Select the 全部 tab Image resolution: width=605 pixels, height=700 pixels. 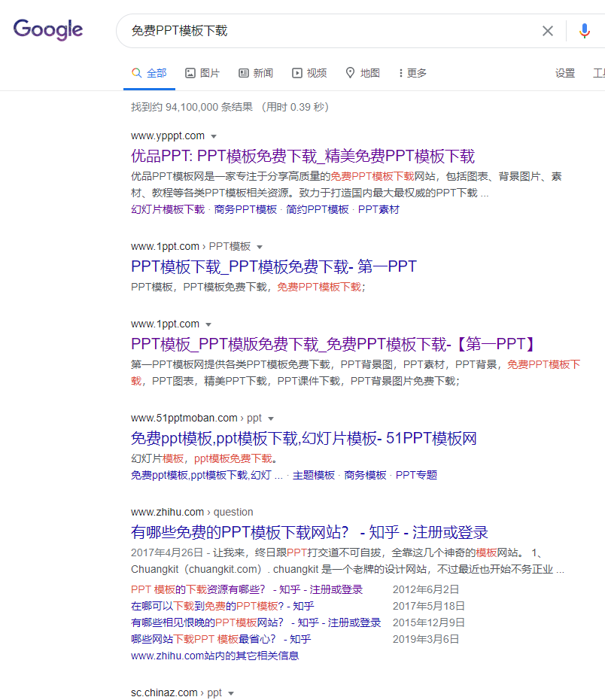150,73
